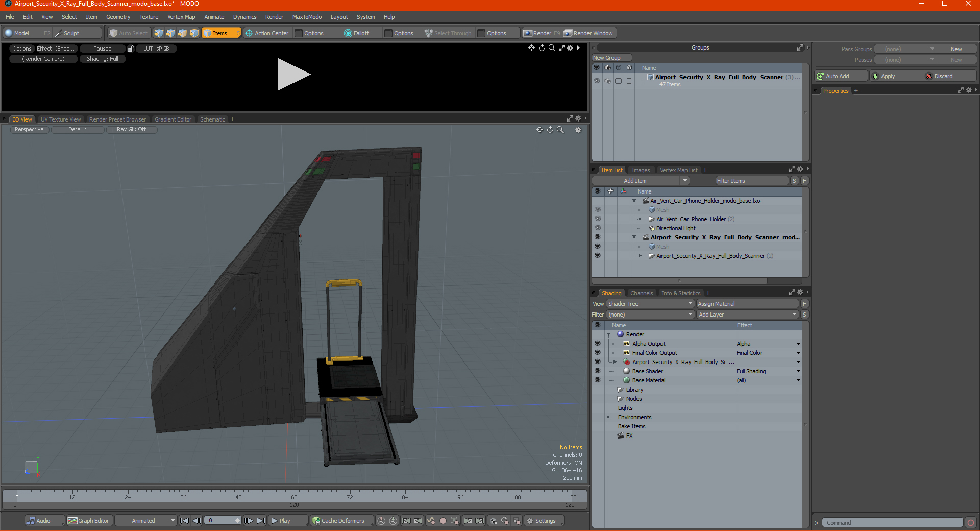
Task: Open Falloff menu
Action: click(360, 33)
